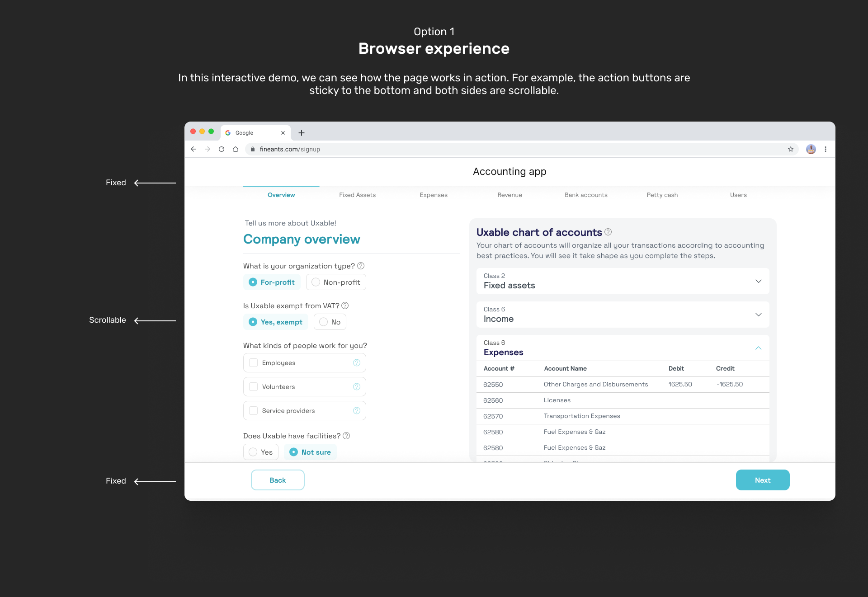Expand the Class 6 Income section
The height and width of the screenshot is (597, 868).
click(758, 315)
